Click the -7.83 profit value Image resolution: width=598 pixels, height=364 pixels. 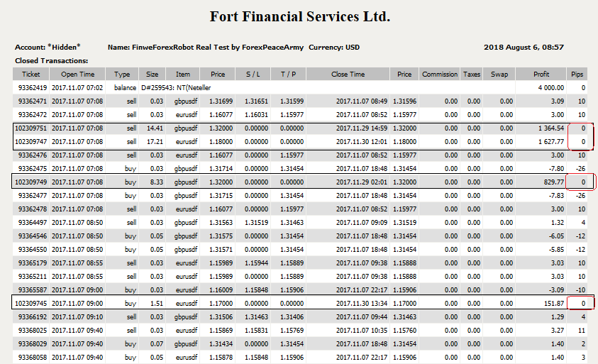pos(556,196)
